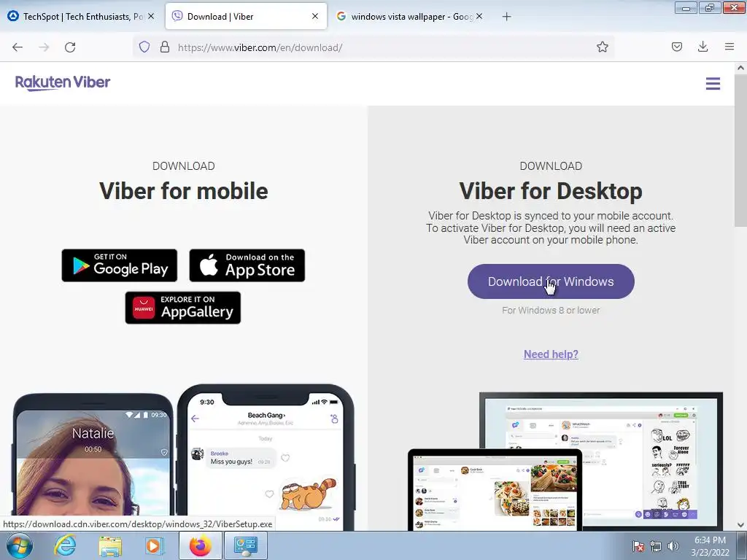Open the Control Panel taskbar icon

click(245, 545)
